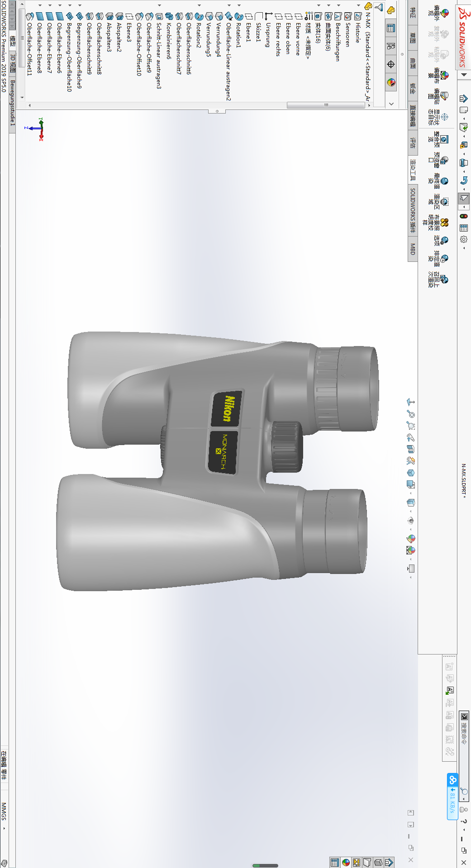Image resolution: width=471 pixels, height=868 pixels.
Task: Click the Home icon in quick access toolbar
Action: (x=463, y=98)
